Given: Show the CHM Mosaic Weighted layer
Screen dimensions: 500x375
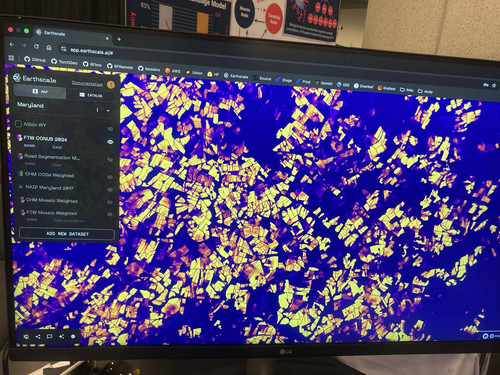Looking at the screenshot, I should coord(110,202).
